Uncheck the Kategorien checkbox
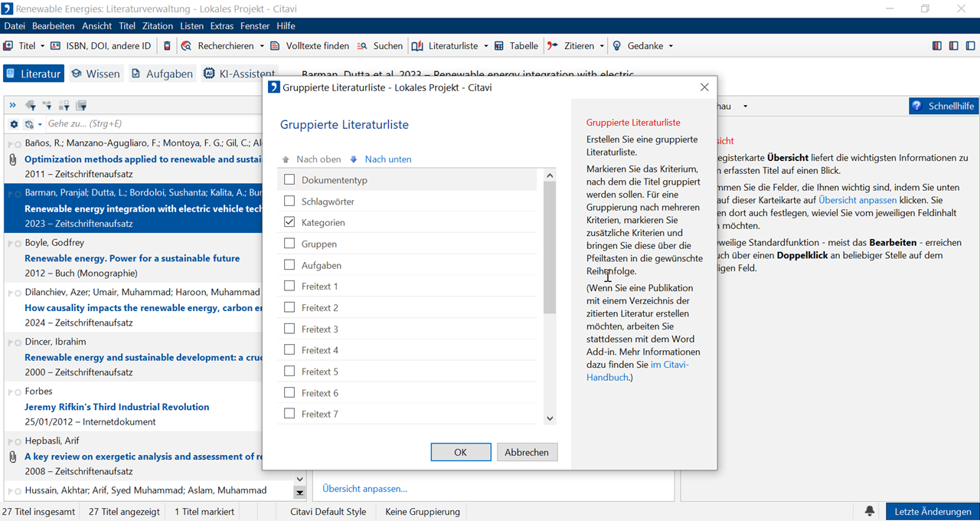Screen dimensions: 980x521 pyautogui.click(x=289, y=222)
